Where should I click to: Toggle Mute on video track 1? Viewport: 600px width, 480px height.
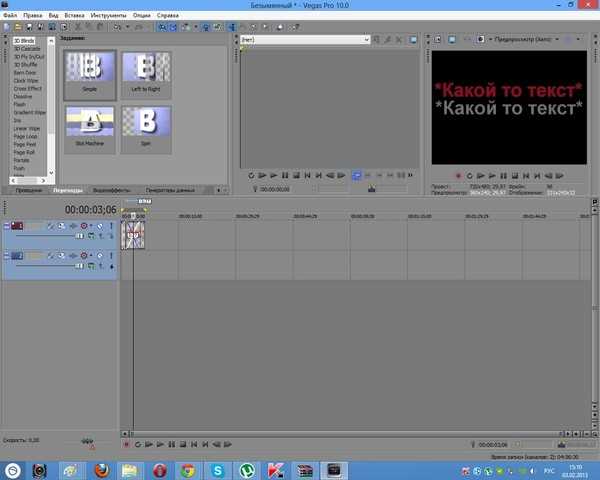click(x=99, y=226)
